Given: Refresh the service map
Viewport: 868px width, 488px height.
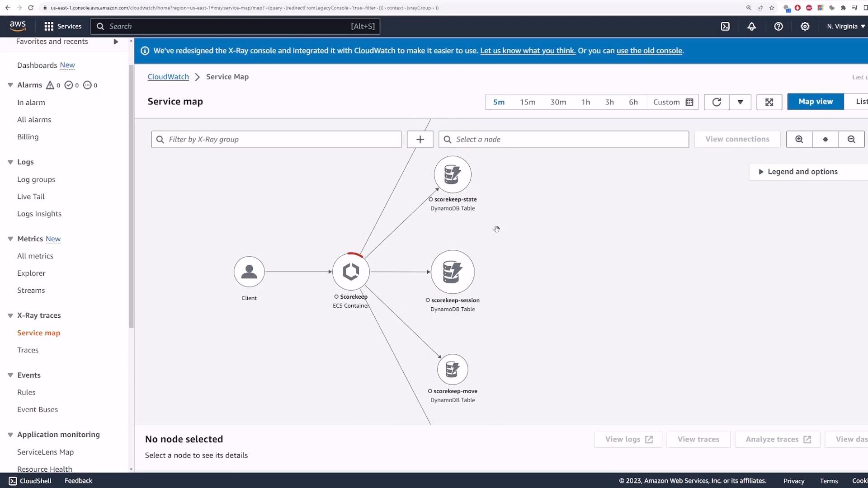Looking at the screenshot, I should coord(717,102).
